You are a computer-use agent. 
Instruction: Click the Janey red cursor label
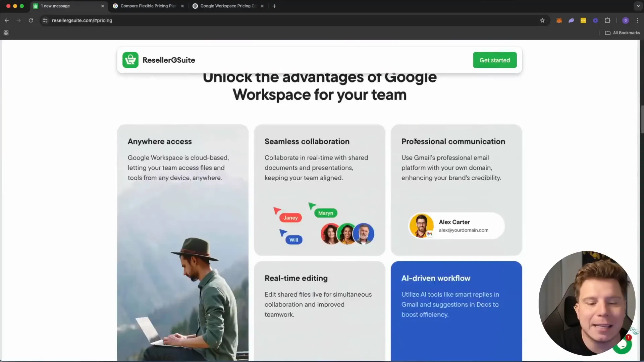[290, 218]
